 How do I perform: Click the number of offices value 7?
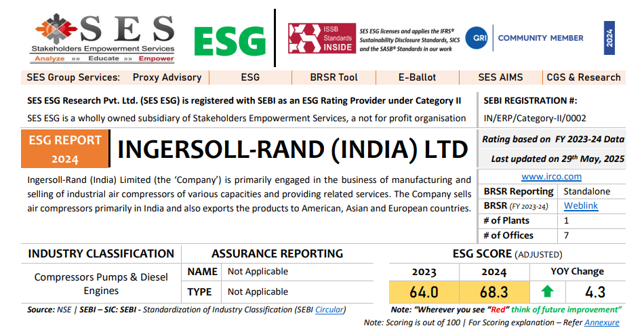pos(566,236)
